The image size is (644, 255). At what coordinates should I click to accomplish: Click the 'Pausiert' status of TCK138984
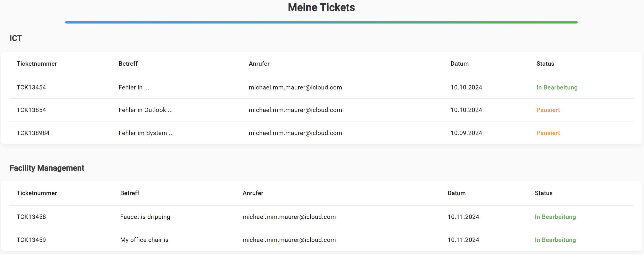(548, 133)
